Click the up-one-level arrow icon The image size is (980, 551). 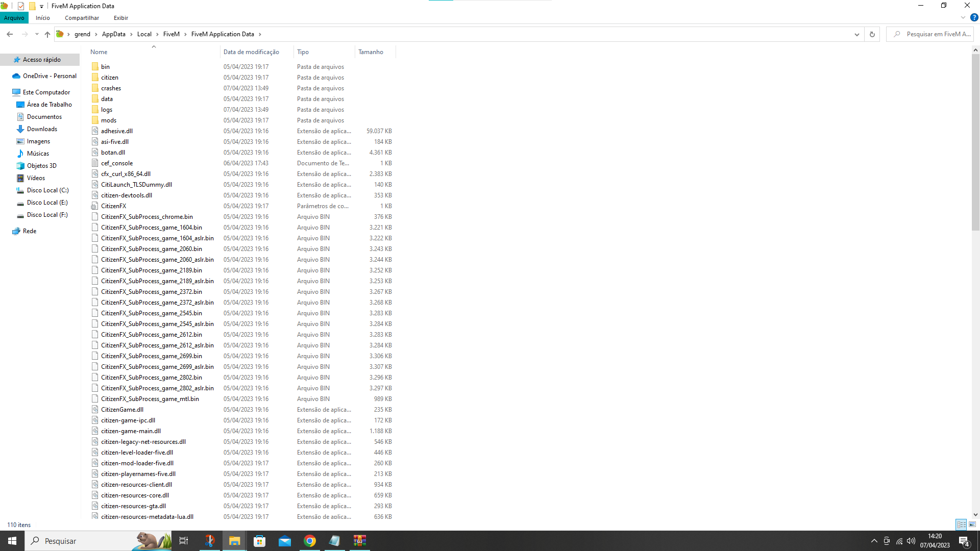47,34
